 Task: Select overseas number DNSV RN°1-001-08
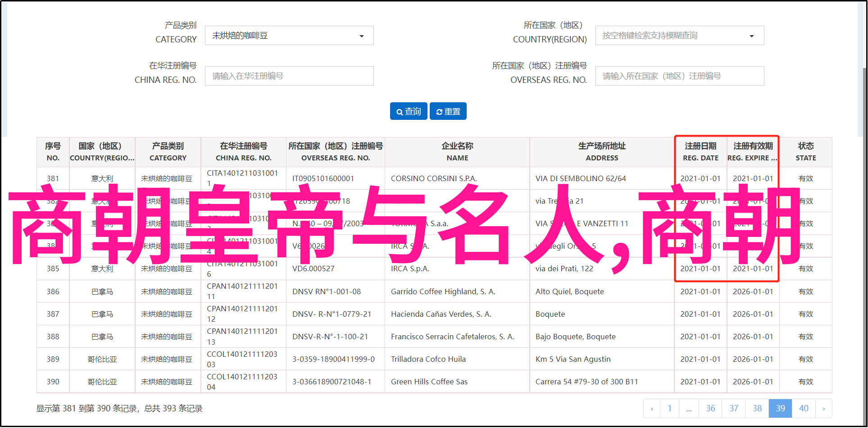327,291
